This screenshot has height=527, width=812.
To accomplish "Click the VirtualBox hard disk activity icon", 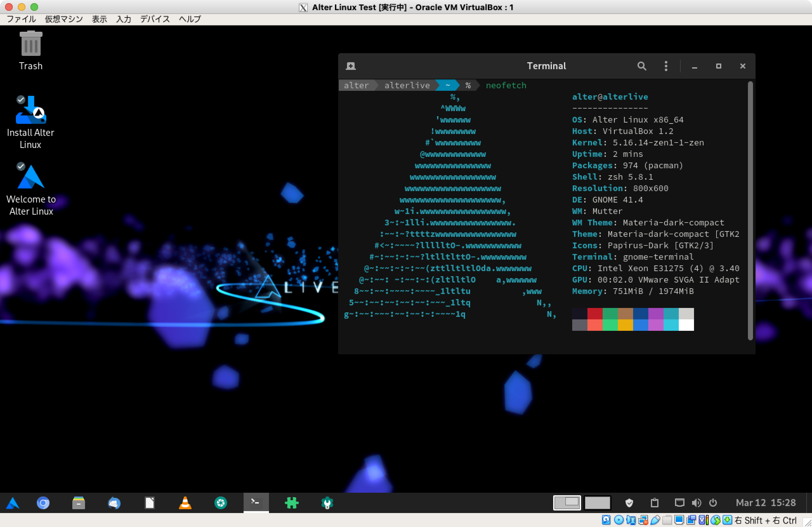I will click(x=606, y=520).
